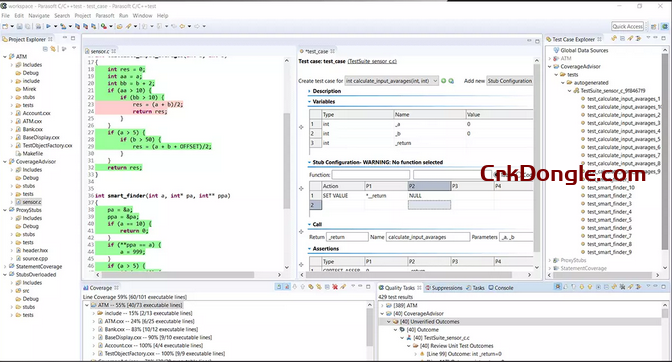Expand [389] ATM node in Quality Tasks

(x=382, y=305)
